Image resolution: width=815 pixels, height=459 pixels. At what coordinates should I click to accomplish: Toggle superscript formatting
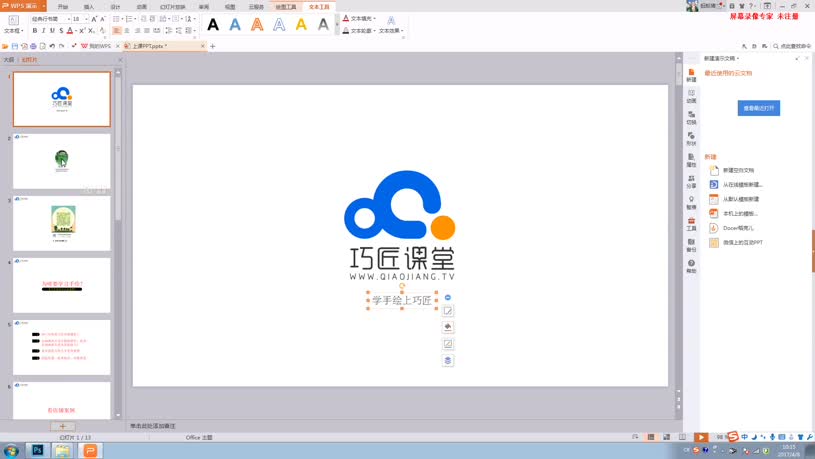tap(82, 31)
